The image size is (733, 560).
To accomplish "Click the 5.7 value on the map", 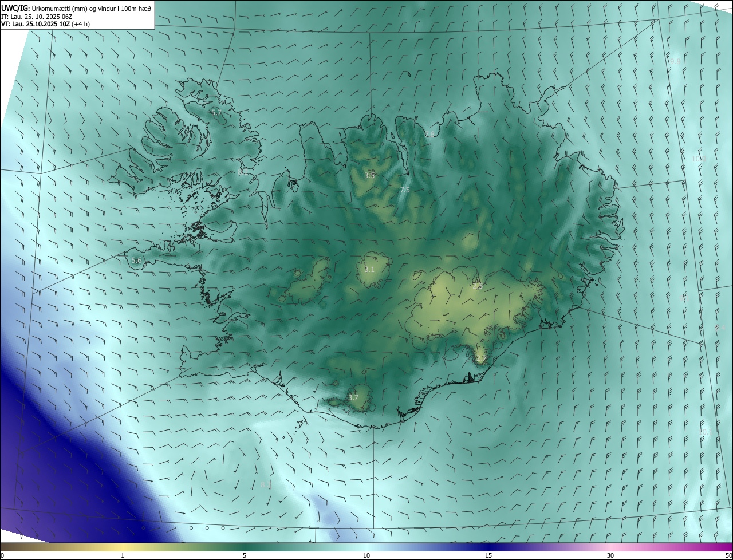I will 216,113.
